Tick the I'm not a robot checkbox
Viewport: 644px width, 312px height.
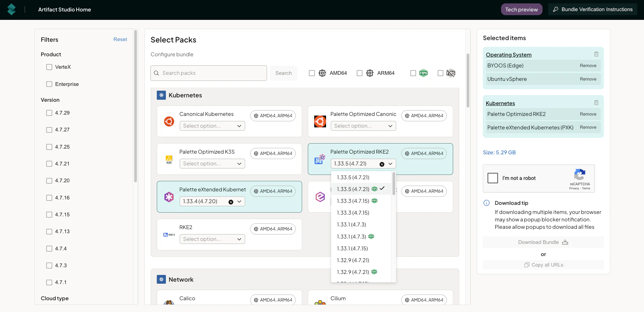tap(493, 178)
